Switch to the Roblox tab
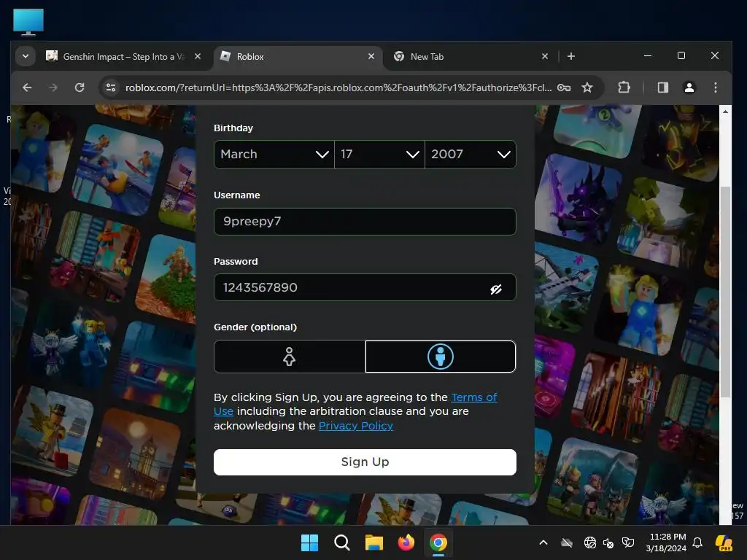Screen dimensions: 747x560 [x=298, y=57]
